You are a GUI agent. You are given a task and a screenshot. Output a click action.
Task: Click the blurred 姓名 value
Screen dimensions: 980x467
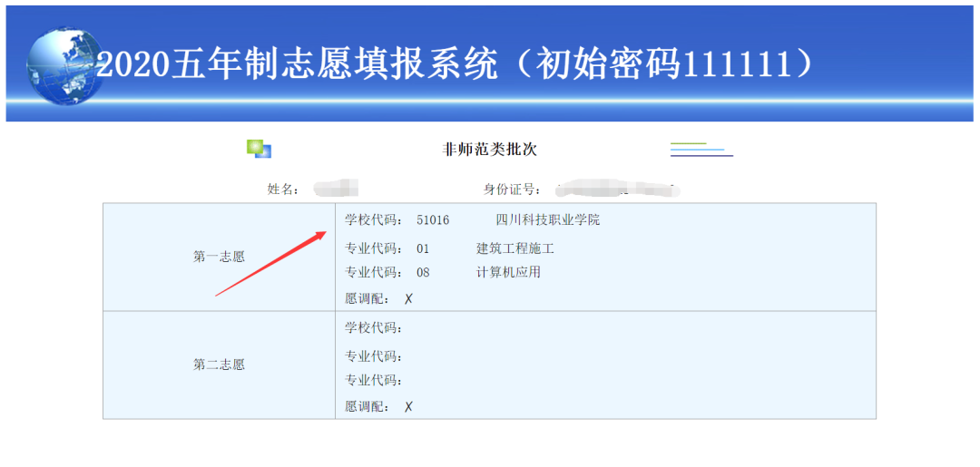(x=335, y=189)
